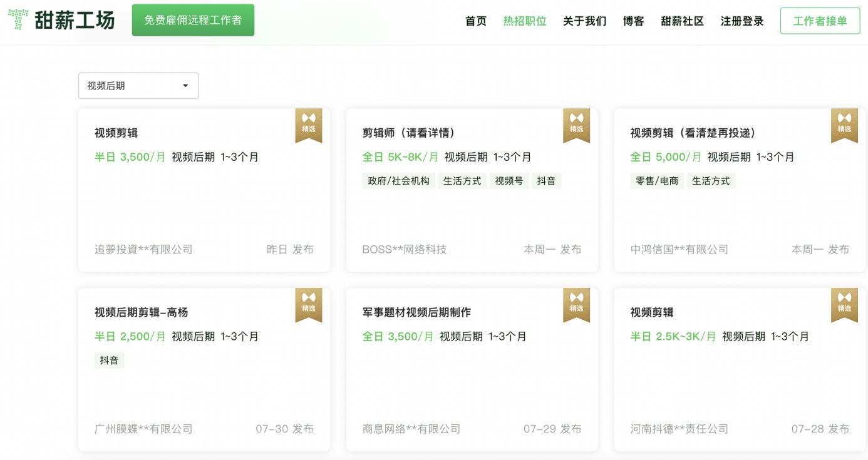Click 本周一 发布 on BOSS**网络科技 card
868x460 pixels.
pyautogui.click(x=552, y=249)
